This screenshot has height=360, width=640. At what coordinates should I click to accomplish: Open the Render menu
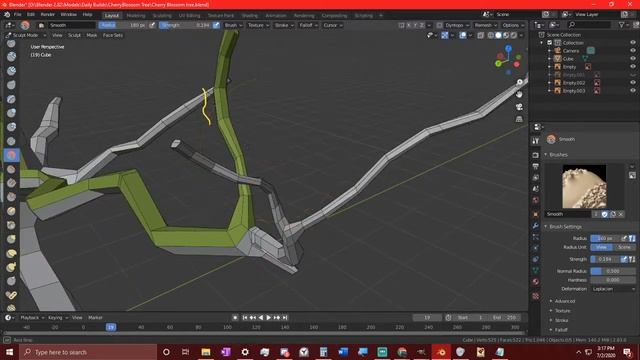(x=47, y=15)
